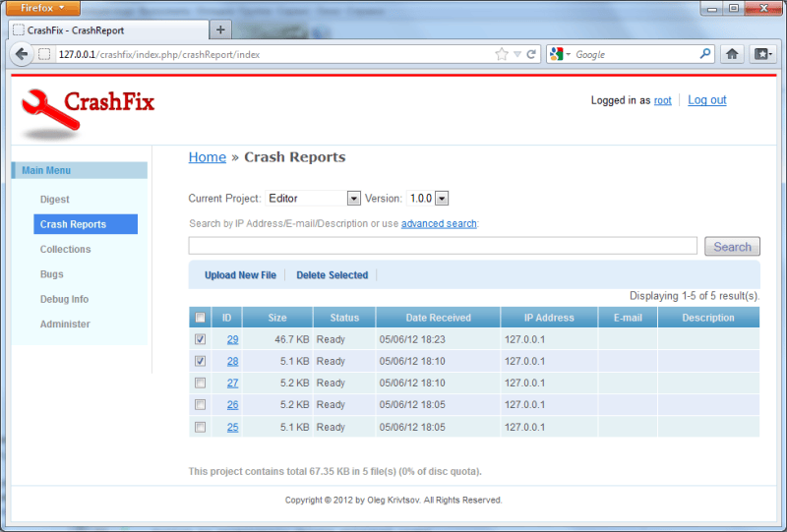The image size is (787, 532).
Task: Open the Firefox application menu
Action: pyautogui.click(x=42, y=8)
